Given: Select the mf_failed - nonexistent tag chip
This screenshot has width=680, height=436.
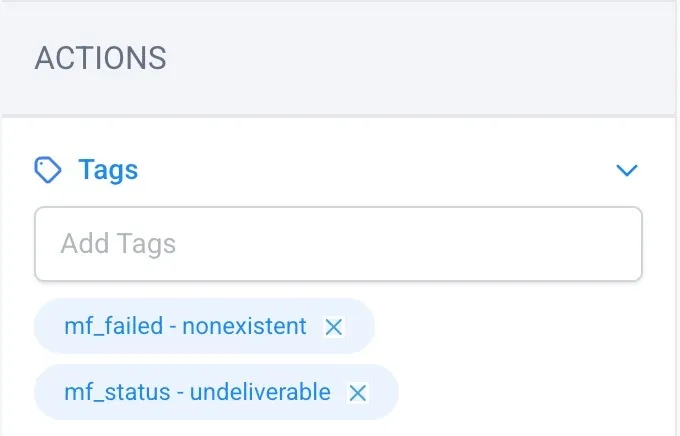Looking at the screenshot, I should (204, 326).
